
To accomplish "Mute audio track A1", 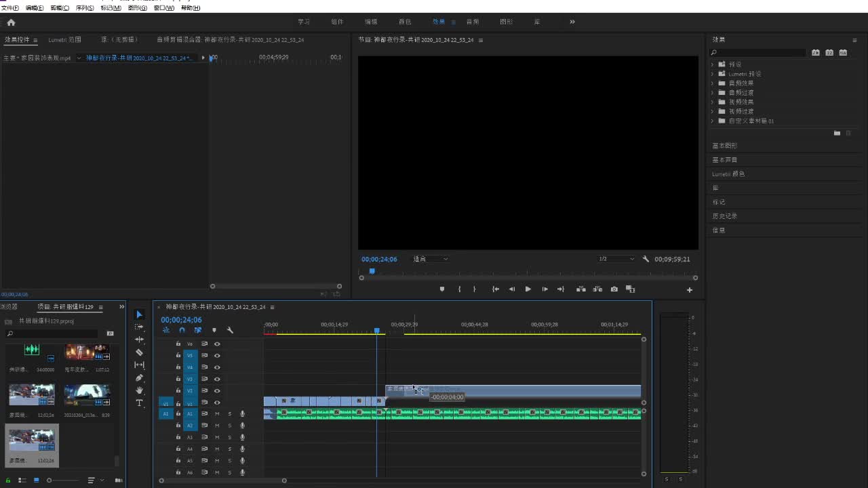I will [x=217, y=413].
